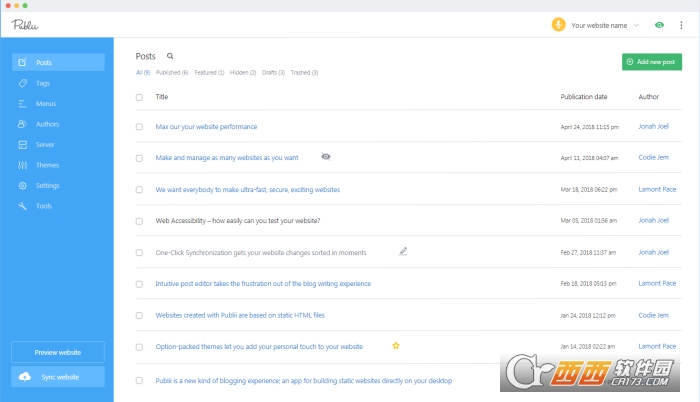The image size is (700, 402).
Task: Open Themes from the sidebar
Action: (x=47, y=165)
